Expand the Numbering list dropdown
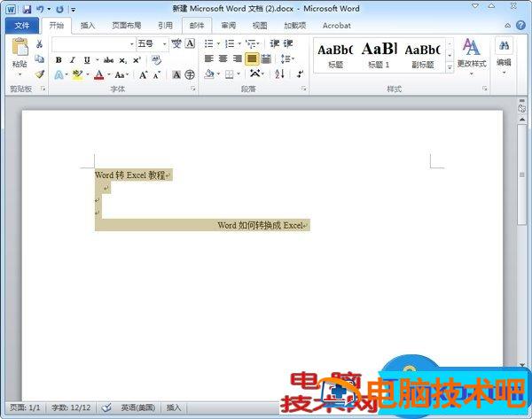The height and width of the screenshot is (419, 532). pos(239,43)
